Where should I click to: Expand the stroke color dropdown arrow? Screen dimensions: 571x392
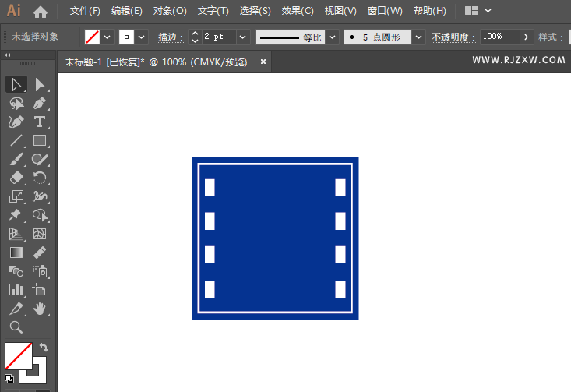point(142,37)
